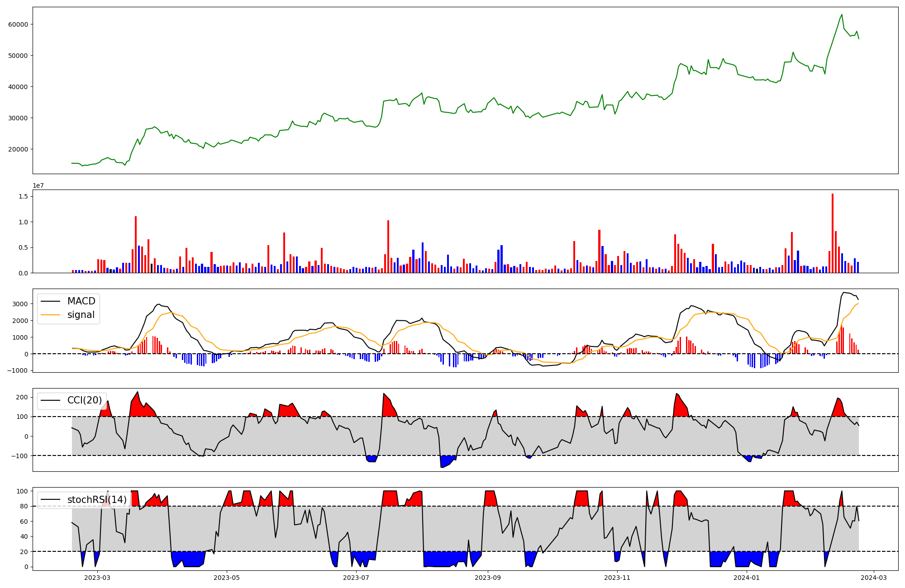Click the 80 tick on stochRSI axis
The height and width of the screenshot is (588, 905).
pyautogui.click(x=24, y=507)
